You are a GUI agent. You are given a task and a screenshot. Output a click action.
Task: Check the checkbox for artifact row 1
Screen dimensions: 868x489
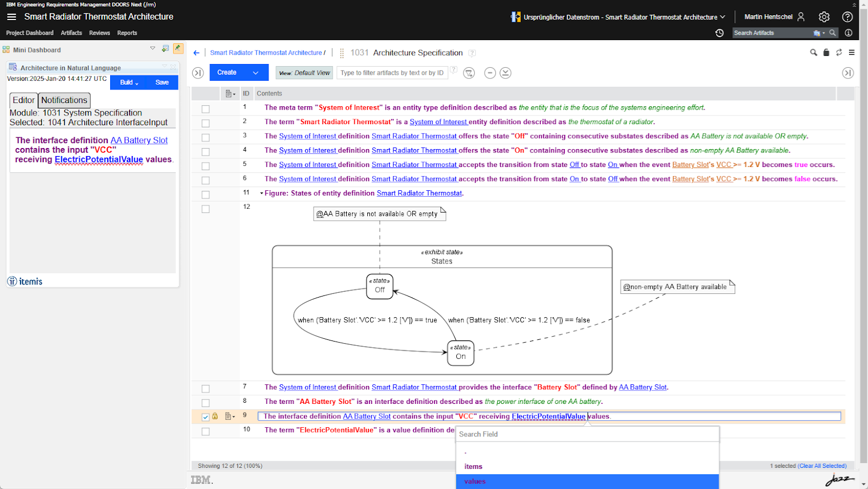(x=206, y=109)
